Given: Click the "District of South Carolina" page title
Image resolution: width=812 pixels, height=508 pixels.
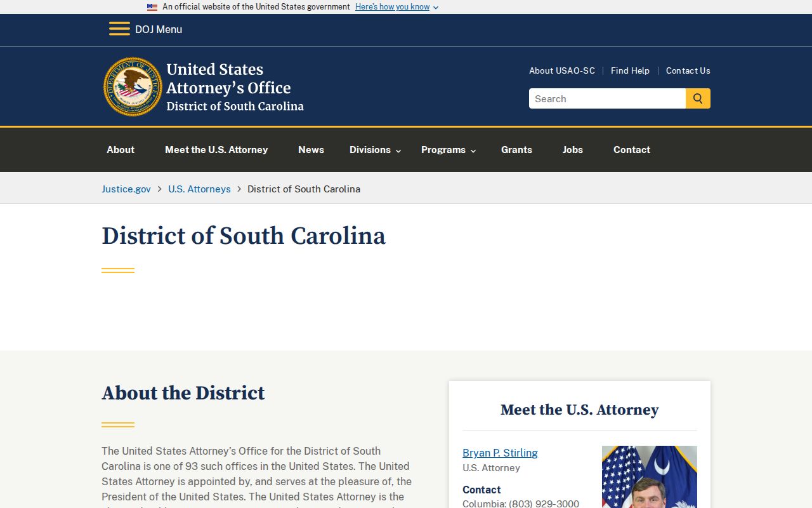Looking at the screenshot, I should 244,236.
